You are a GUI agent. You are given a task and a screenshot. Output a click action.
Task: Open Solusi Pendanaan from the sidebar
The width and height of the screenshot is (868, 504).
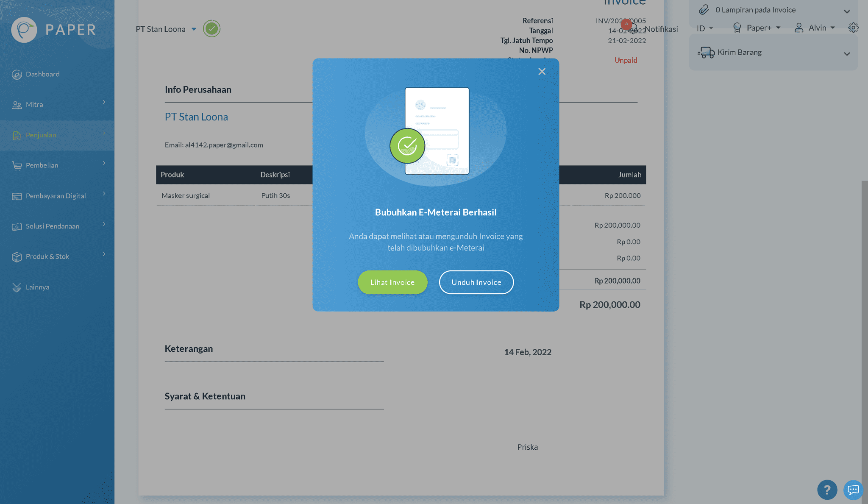coord(53,226)
